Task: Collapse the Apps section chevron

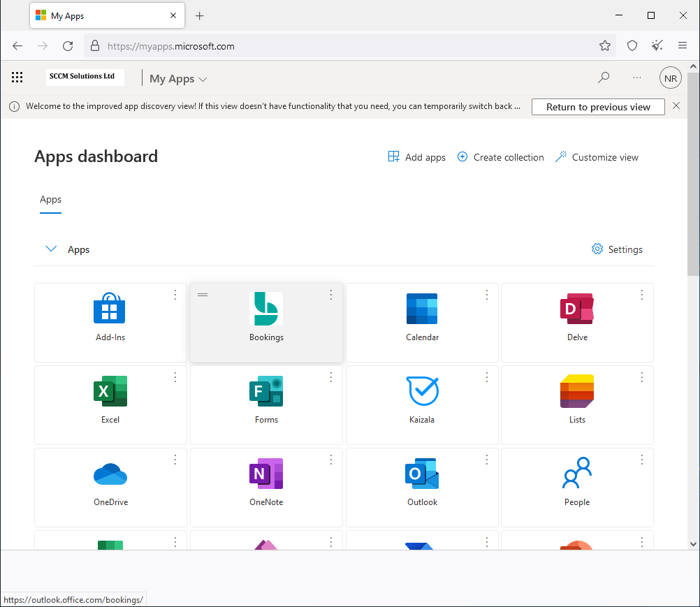Action: [51, 249]
